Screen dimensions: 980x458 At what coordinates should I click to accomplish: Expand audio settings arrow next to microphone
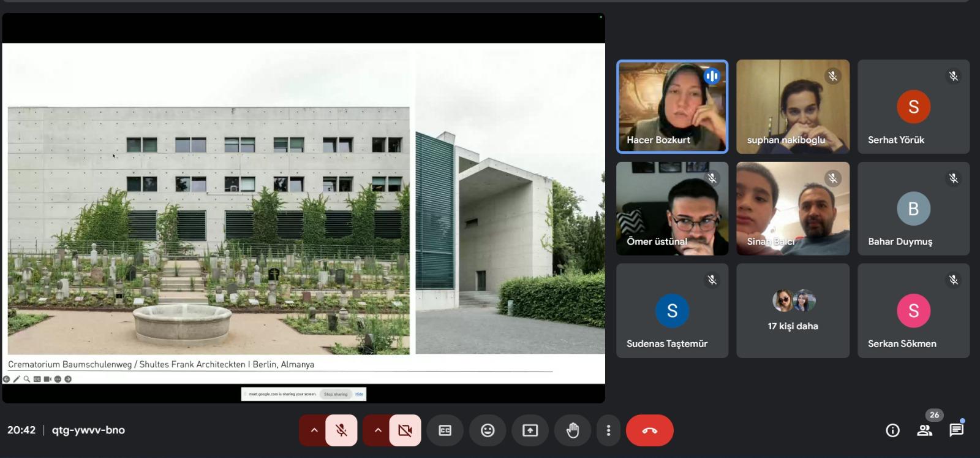click(x=314, y=430)
